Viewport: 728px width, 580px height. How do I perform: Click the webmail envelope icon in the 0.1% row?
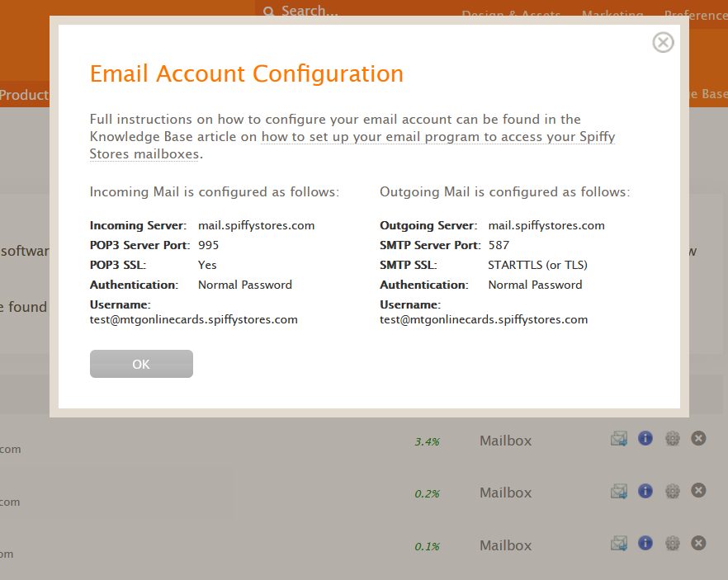click(619, 544)
